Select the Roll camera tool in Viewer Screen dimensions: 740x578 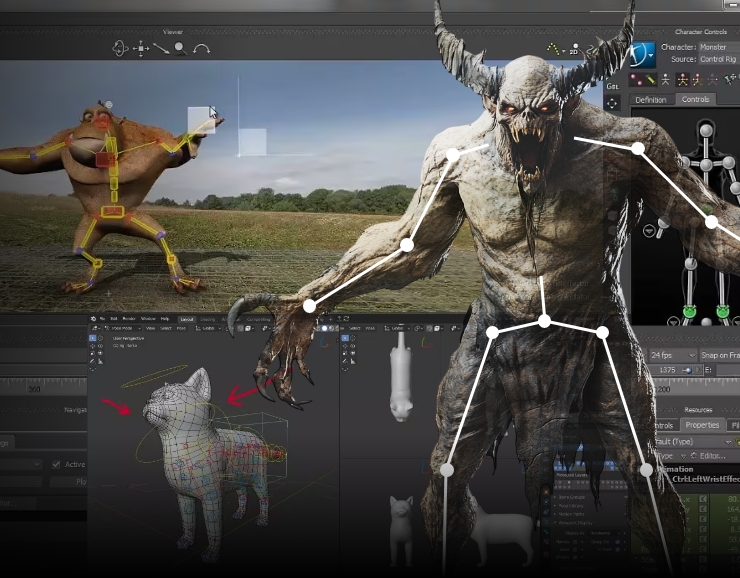[x=202, y=49]
